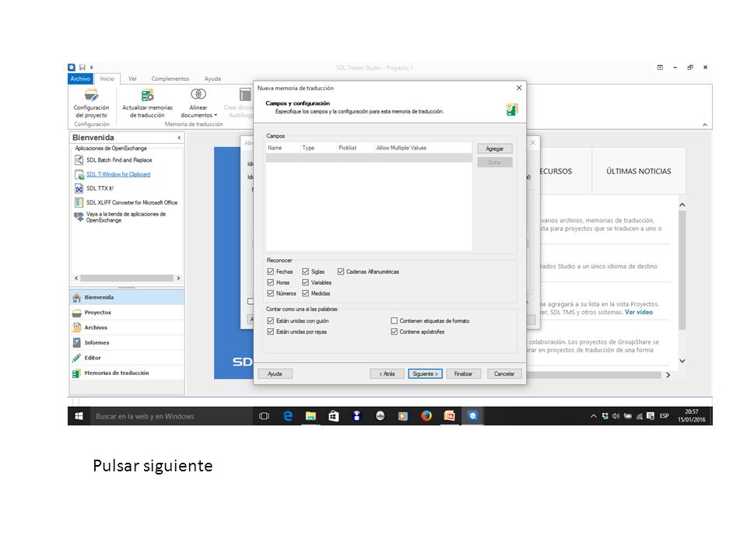Switch to Bienvenida view in sidebar

point(127,297)
